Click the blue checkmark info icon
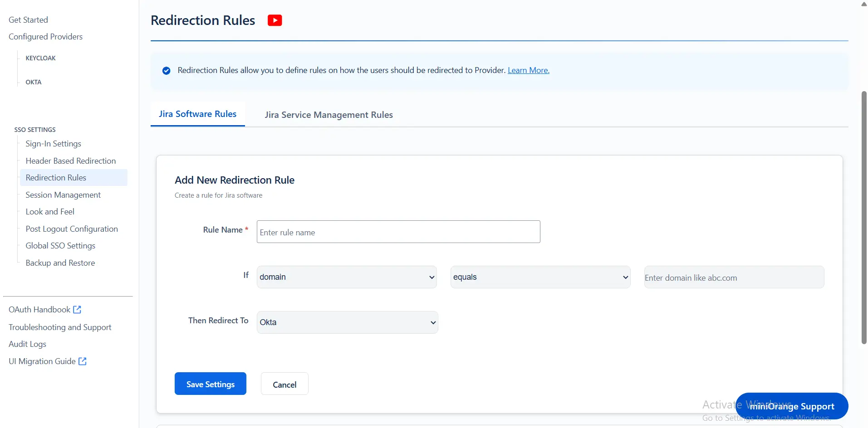This screenshot has width=868, height=428. click(x=167, y=71)
